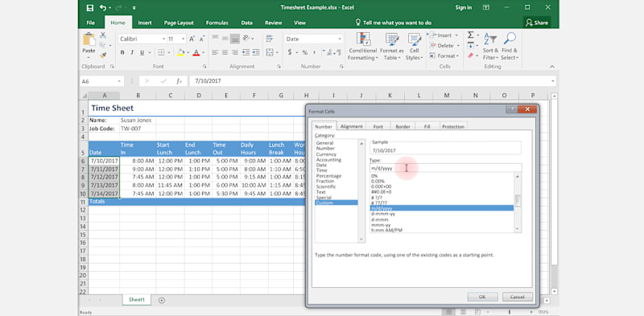The image size is (644, 316).
Task: Click the Comma Style icon
Action: point(315,52)
